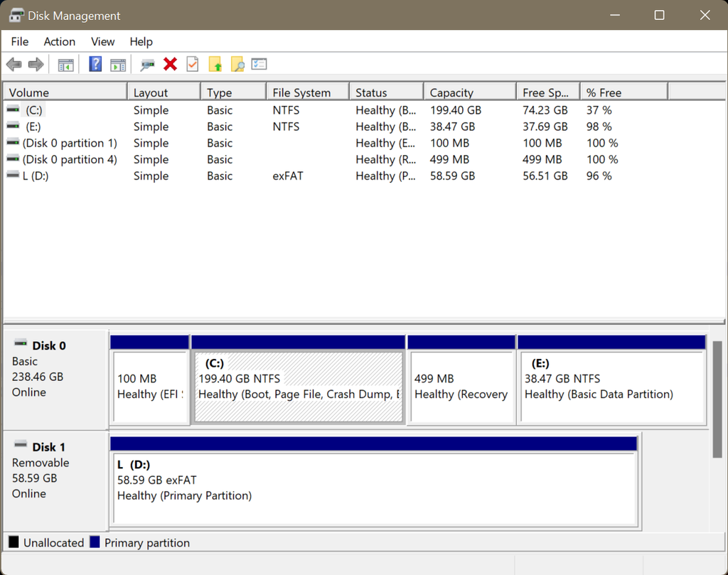Click the drive icon next to (E:) volume

(13, 126)
